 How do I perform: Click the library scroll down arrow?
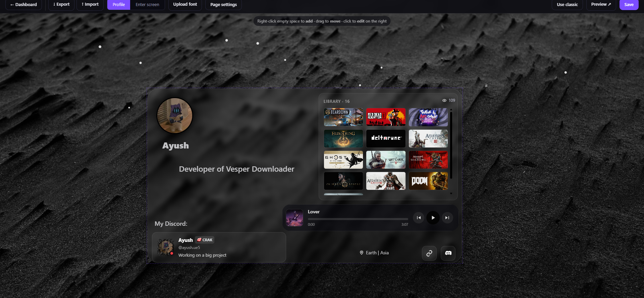451,194
